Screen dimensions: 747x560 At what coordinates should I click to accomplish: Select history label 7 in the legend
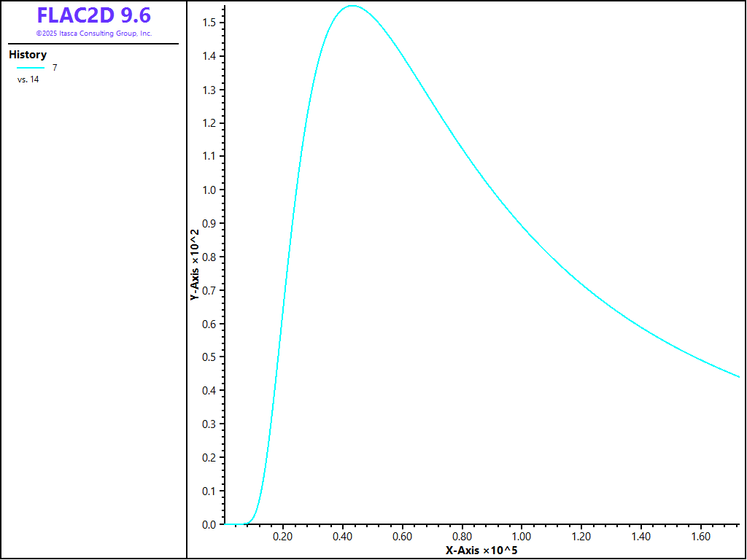pos(55,68)
